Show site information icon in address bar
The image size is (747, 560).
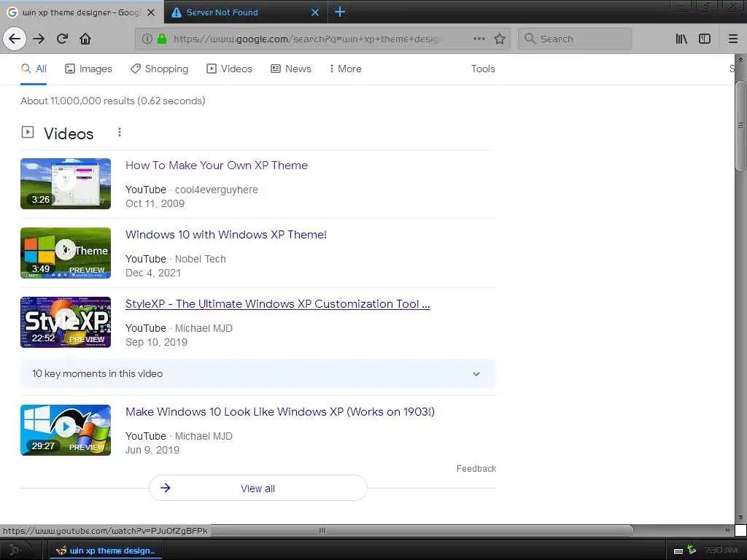(x=147, y=39)
